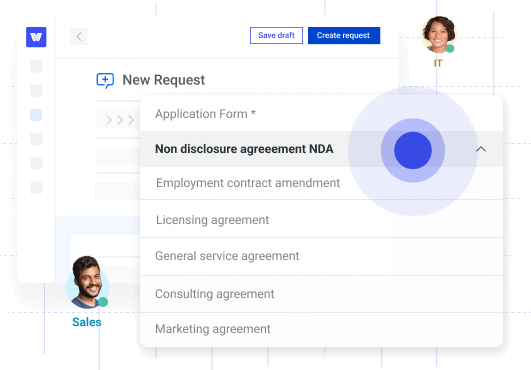
Task: Click the Create request button
Action: 344,36
